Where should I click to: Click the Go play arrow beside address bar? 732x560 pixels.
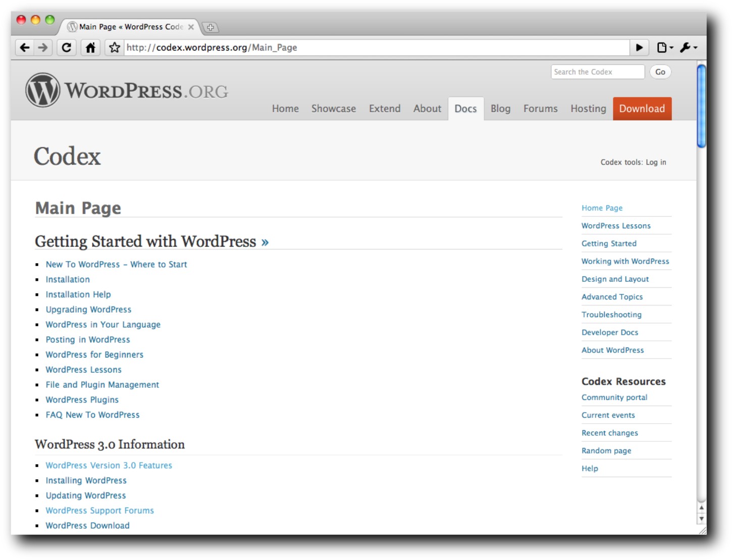pos(639,47)
